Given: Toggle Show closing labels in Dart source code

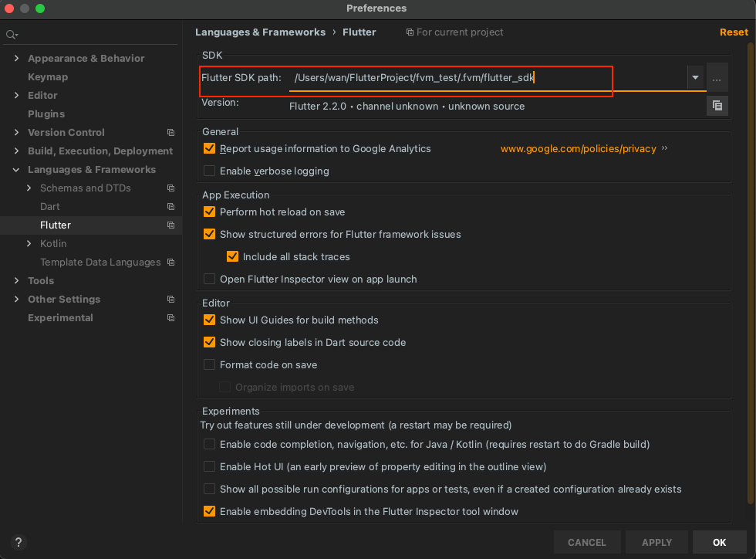Looking at the screenshot, I should [209, 342].
